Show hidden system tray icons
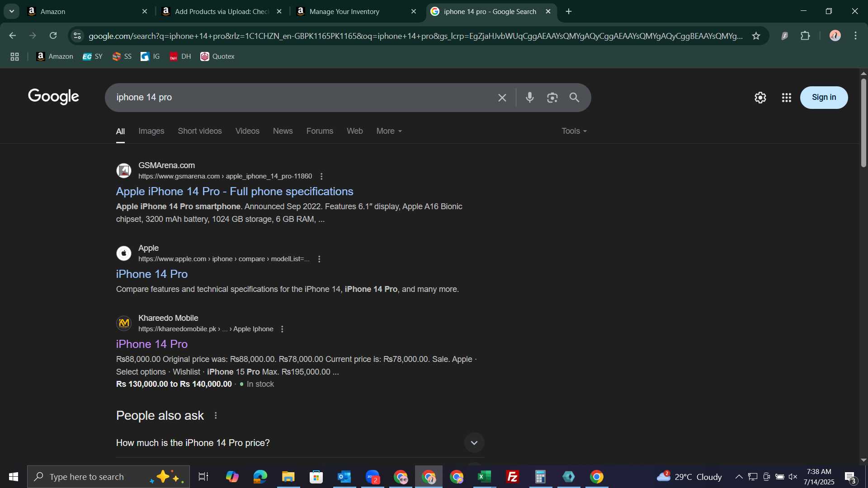 coord(739,477)
